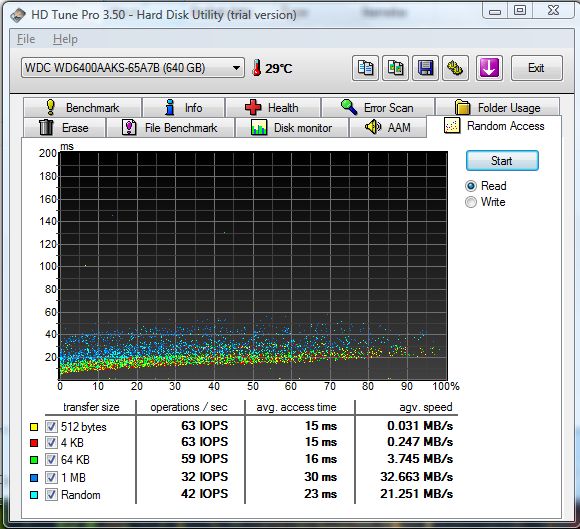Expand the WDC WD6400AAKS drive dropdown

[133, 68]
